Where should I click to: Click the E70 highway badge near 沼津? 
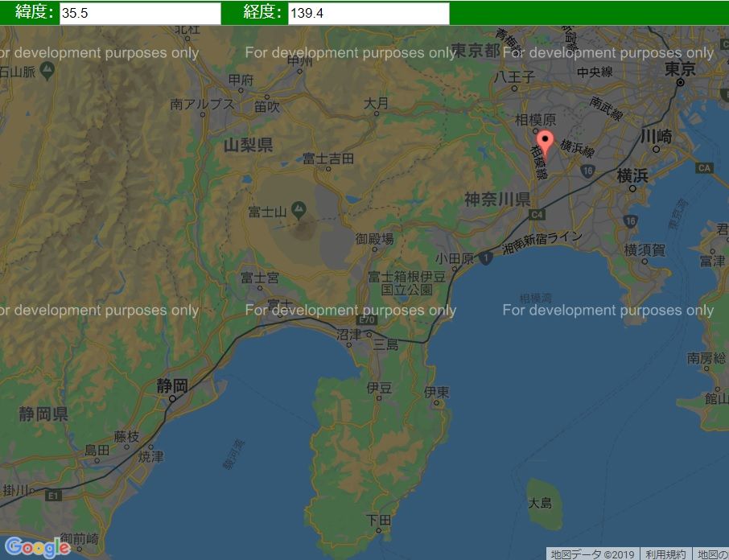[x=367, y=319]
